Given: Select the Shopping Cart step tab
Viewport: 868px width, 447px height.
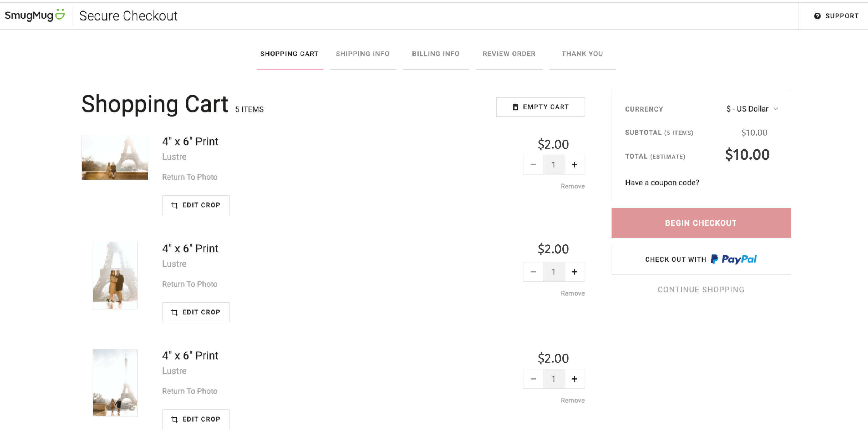Looking at the screenshot, I should pyautogui.click(x=289, y=54).
